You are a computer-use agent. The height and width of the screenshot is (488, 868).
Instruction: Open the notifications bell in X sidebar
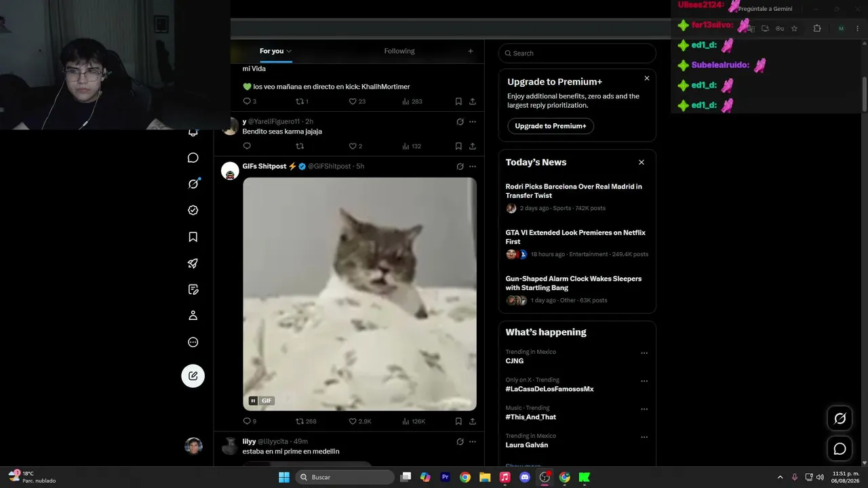[x=193, y=133]
